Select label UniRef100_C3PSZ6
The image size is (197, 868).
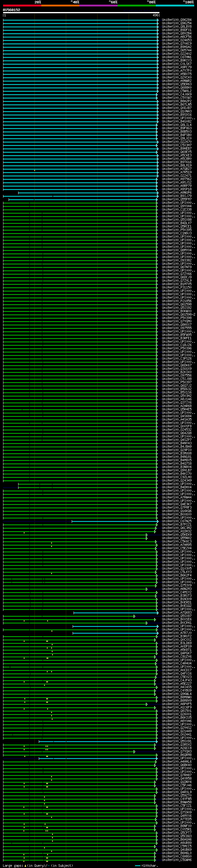(176, 358)
